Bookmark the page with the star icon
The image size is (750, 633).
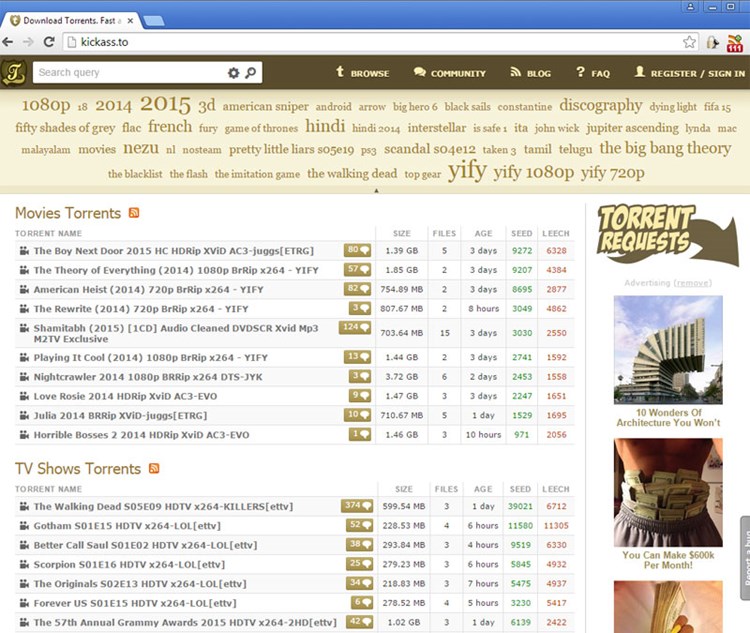[689, 42]
